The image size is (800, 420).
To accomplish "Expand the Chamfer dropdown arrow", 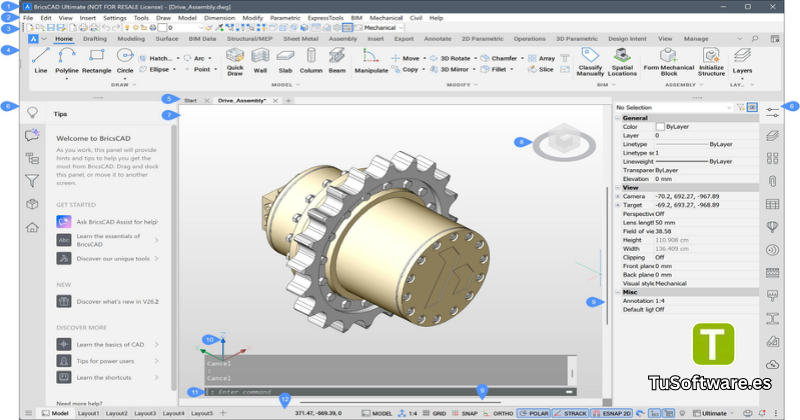I will point(522,58).
